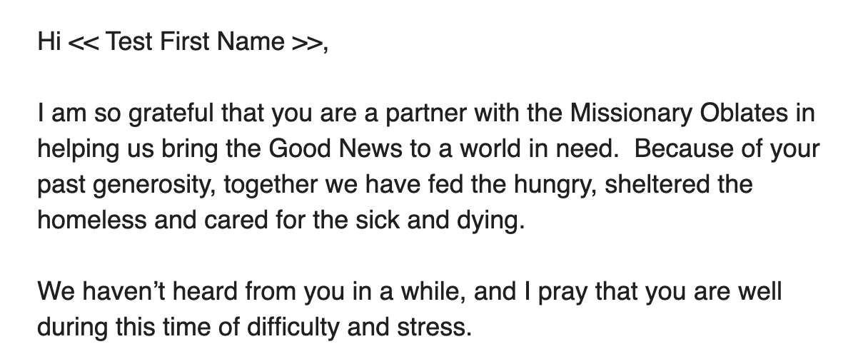The width and height of the screenshot is (868, 364).
Task: Click the words 'past generosity'
Action: 126,185
